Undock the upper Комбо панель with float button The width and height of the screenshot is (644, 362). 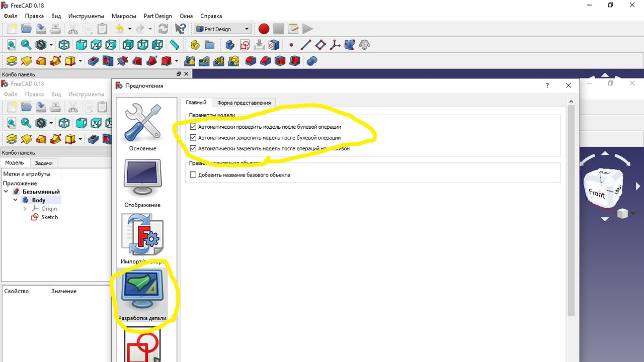tap(178, 74)
